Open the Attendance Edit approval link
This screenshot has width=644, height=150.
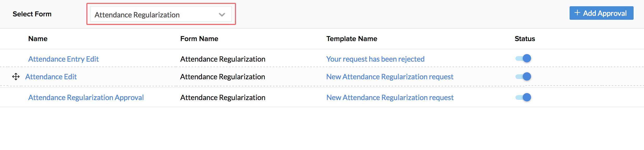(51, 77)
